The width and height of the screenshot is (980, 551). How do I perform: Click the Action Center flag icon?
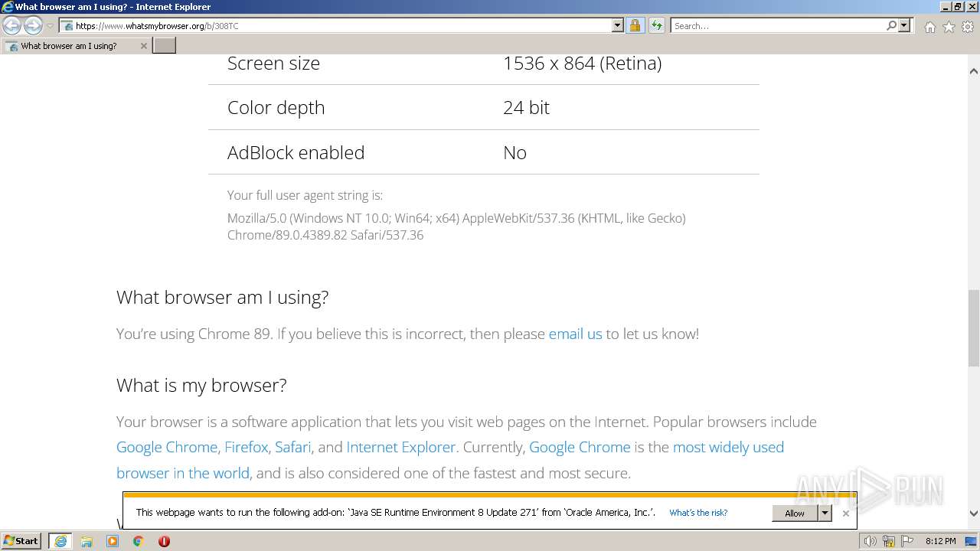(x=907, y=541)
